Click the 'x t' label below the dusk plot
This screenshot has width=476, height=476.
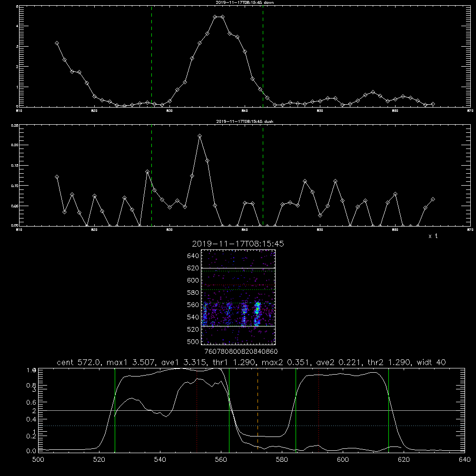tap(433, 236)
